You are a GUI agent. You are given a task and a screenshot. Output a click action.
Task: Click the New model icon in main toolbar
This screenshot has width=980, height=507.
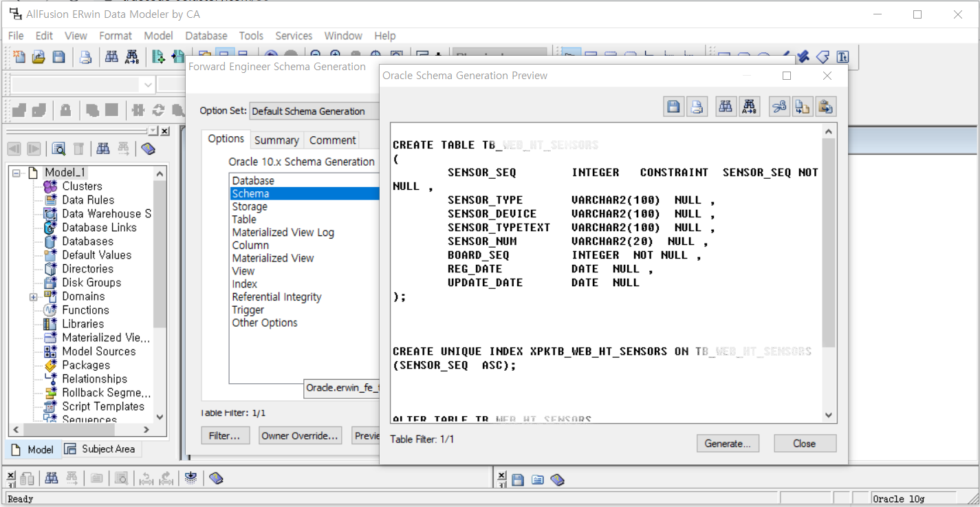coord(19,57)
